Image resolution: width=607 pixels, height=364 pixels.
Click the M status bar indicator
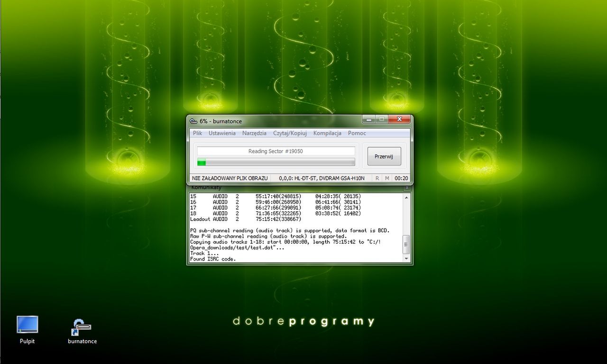pyautogui.click(x=387, y=178)
